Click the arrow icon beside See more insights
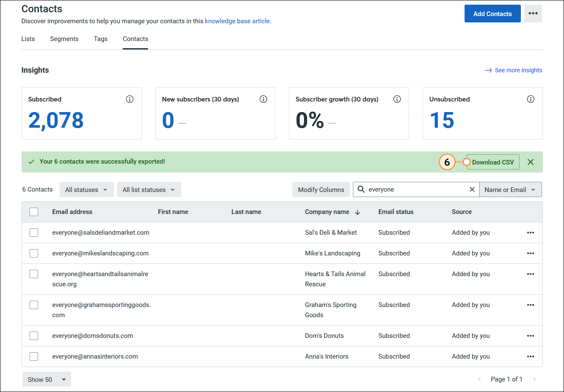 click(x=488, y=70)
